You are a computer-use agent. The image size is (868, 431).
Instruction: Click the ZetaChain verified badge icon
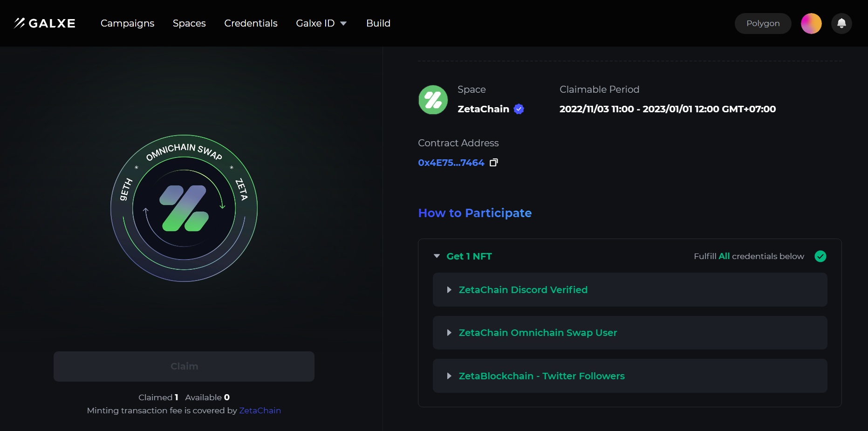click(x=519, y=109)
